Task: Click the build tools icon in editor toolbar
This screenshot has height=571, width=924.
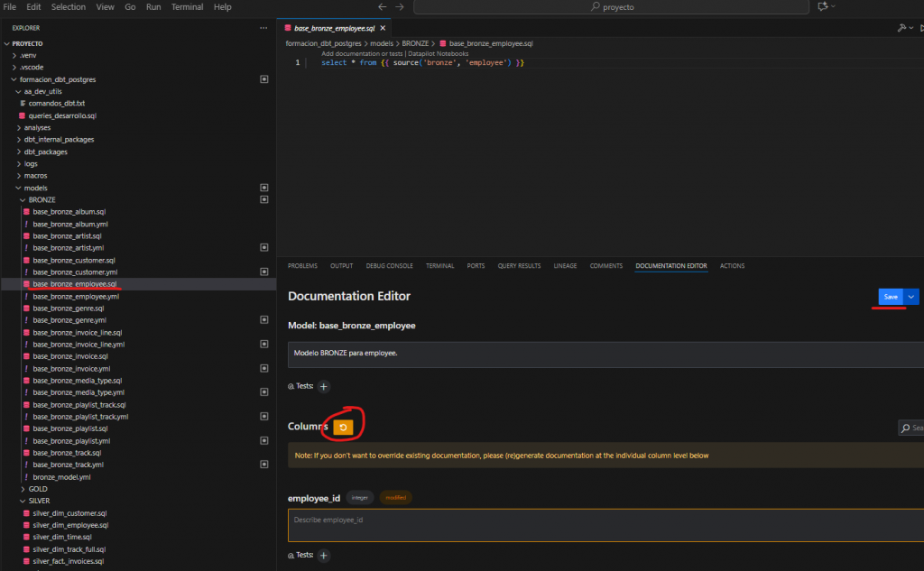Action: pos(902,28)
